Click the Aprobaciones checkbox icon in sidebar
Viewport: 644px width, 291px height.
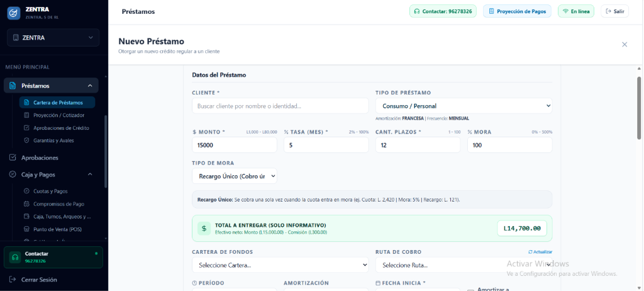tap(13, 157)
